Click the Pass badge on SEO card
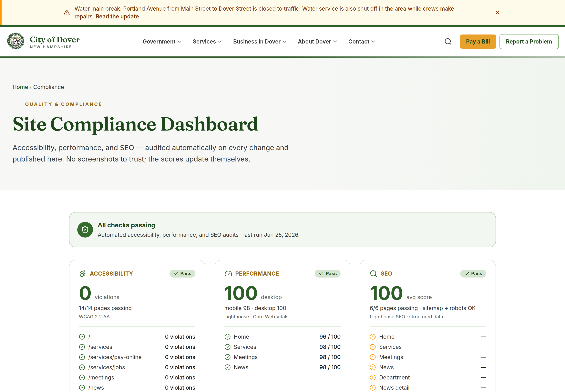 click(473, 274)
